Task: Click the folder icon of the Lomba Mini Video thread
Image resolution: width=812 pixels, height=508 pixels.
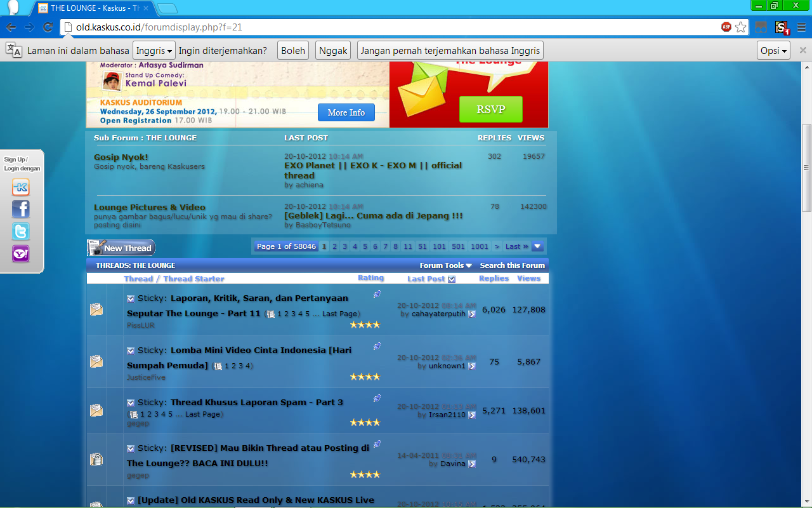Action: pyautogui.click(x=96, y=361)
